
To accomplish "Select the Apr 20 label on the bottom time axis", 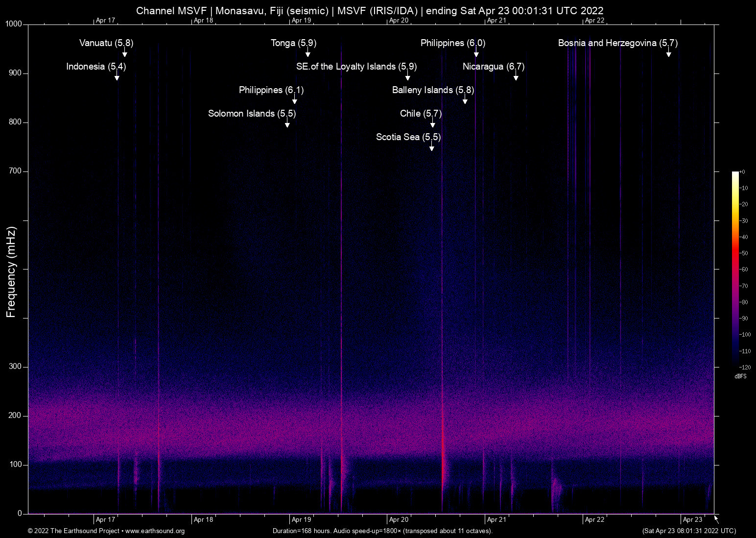I will pyautogui.click(x=399, y=520).
